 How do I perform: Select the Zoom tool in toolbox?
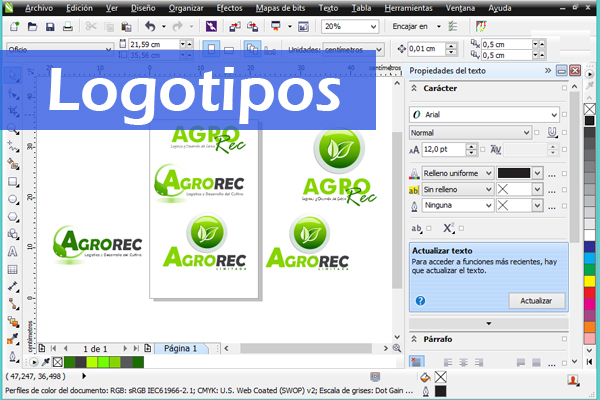point(13,129)
